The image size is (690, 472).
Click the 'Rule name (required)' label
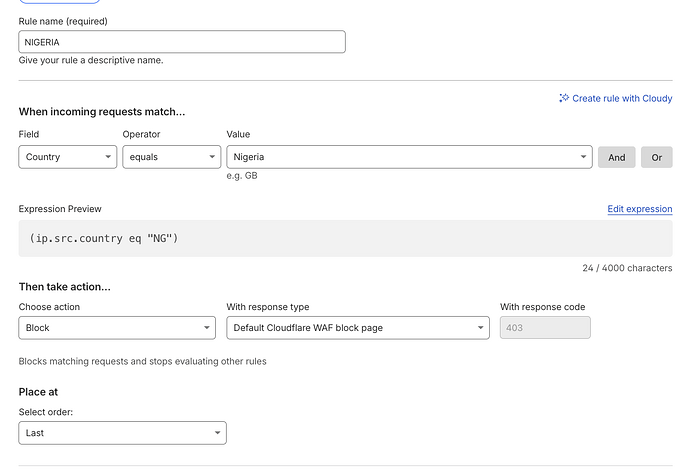(x=63, y=21)
